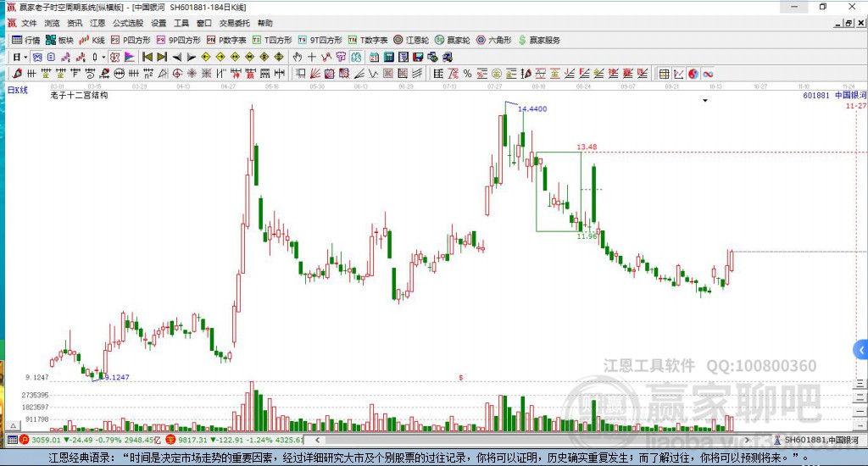The image size is (868, 466).
Task: Open the 文件 menu
Action: [29, 23]
